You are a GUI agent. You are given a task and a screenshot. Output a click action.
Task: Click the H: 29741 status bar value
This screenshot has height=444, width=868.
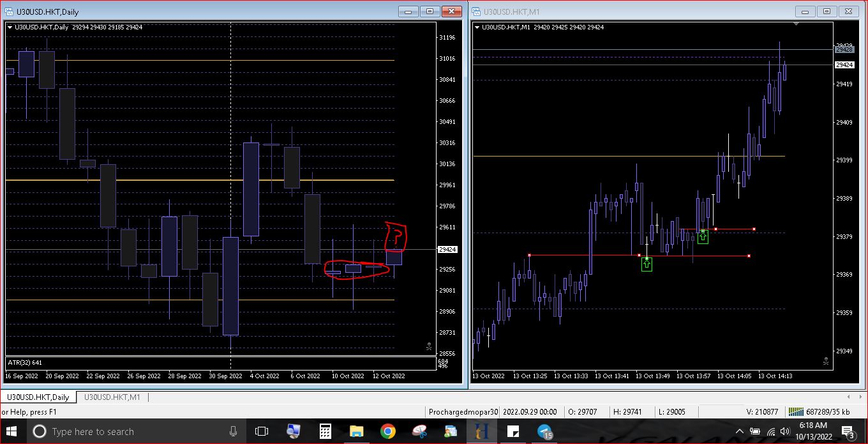pyautogui.click(x=629, y=412)
